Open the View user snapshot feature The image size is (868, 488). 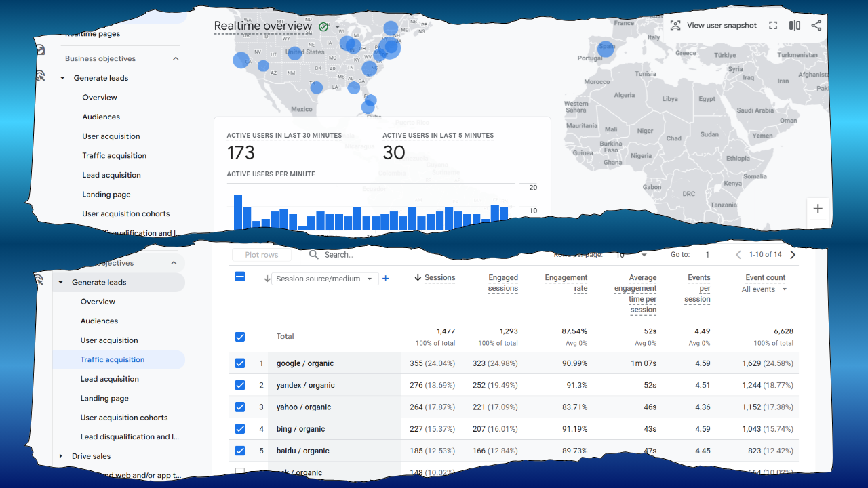point(713,25)
